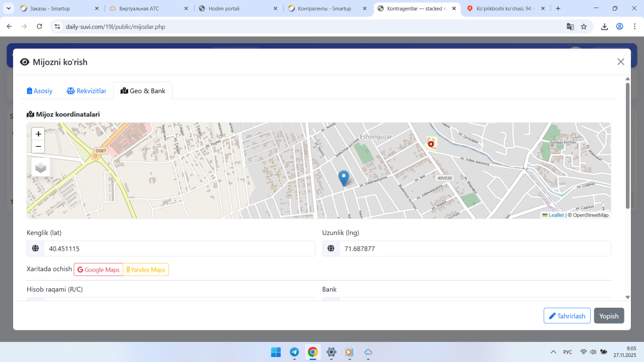Click the Google Translate icon in address bar
The width and height of the screenshot is (644, 362).
[570, 27]
